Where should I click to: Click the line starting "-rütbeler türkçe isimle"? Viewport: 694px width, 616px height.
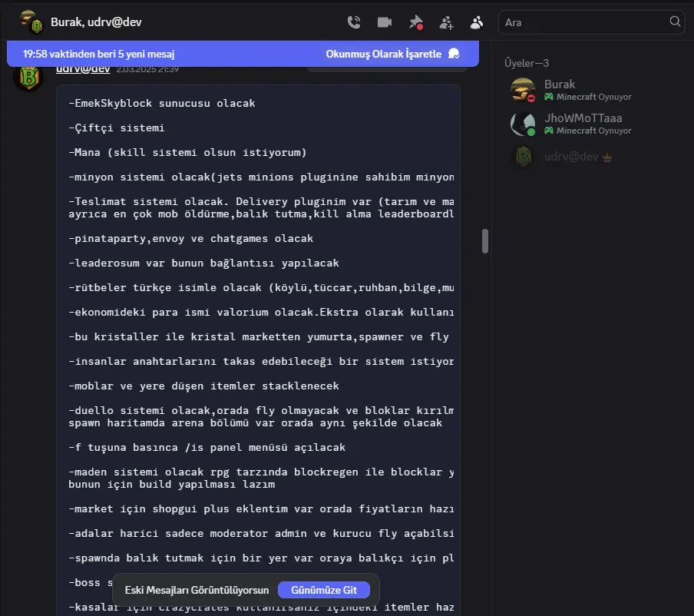point(261,287)
